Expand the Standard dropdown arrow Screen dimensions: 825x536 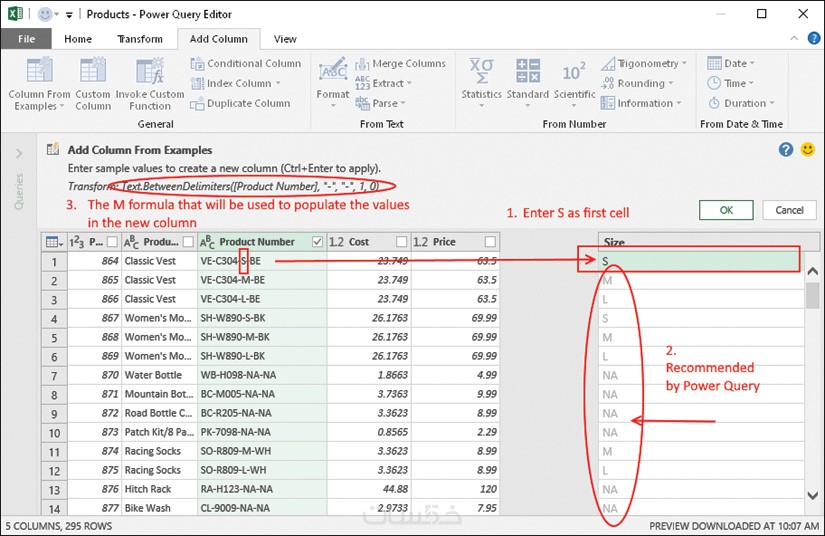tap(528, 106)
